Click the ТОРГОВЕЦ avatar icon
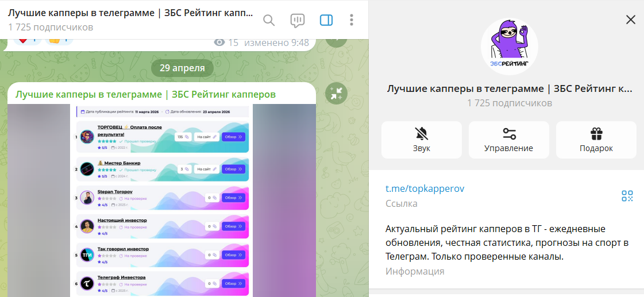This screenshot has width=644, height=297. 87,137
